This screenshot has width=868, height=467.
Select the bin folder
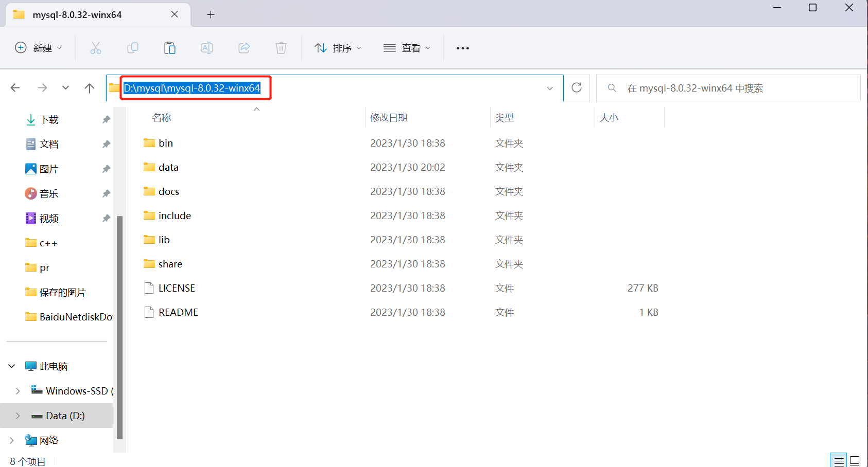click(x=166, y=143)
